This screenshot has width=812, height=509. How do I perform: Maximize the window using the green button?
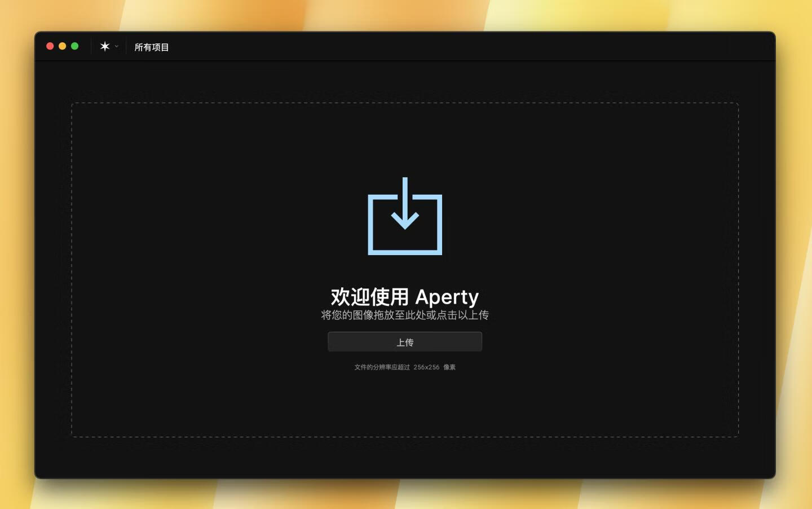click(x=75, y=46)
